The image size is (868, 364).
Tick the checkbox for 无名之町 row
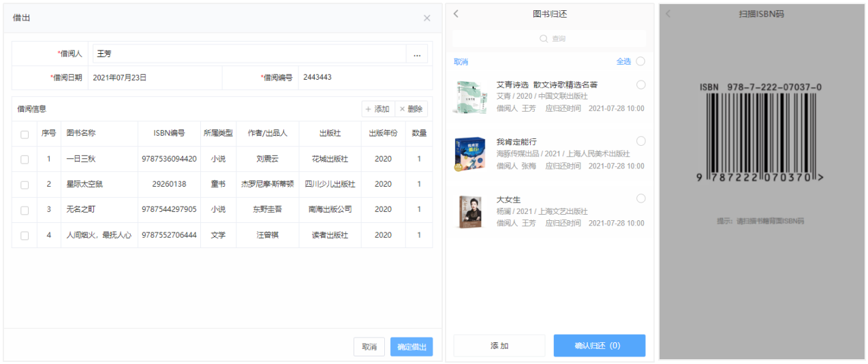tap(25, 210)
